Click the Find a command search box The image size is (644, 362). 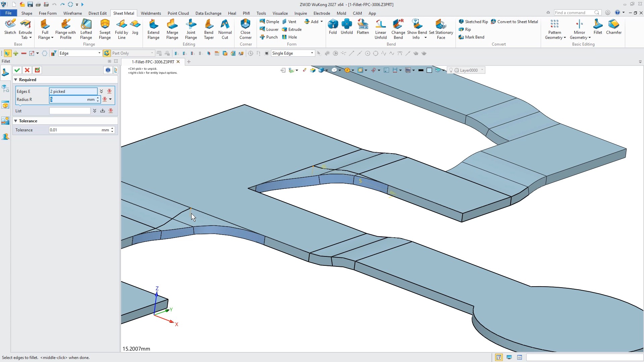(x=577, y=13)
